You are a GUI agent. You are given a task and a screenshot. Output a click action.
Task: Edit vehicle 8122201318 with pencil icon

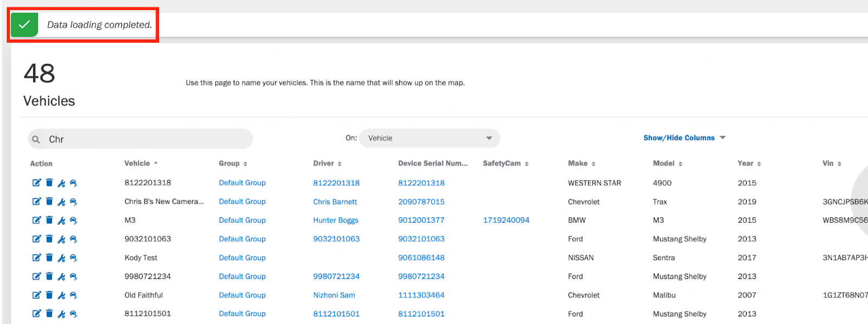(x=36, y=183)
